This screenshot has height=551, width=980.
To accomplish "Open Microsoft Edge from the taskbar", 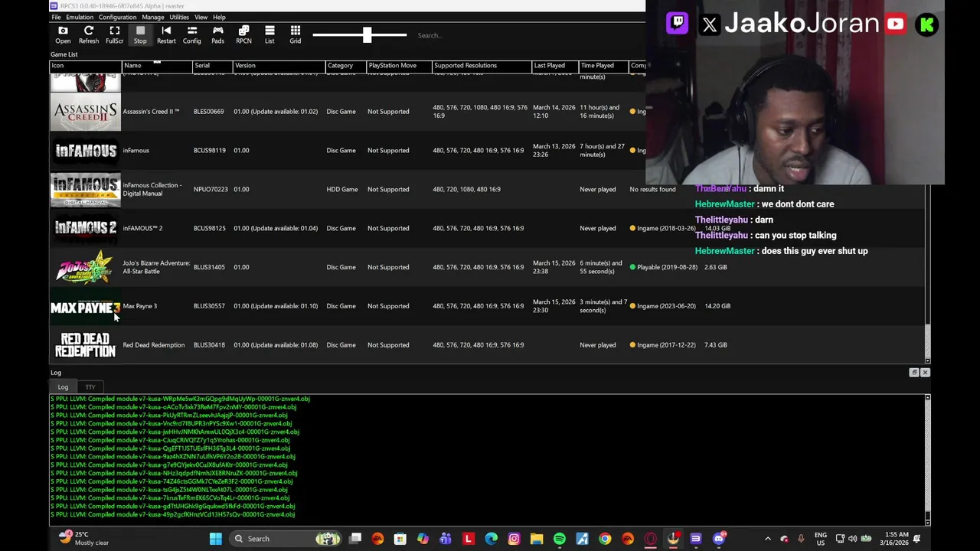I will pos(491,539).
